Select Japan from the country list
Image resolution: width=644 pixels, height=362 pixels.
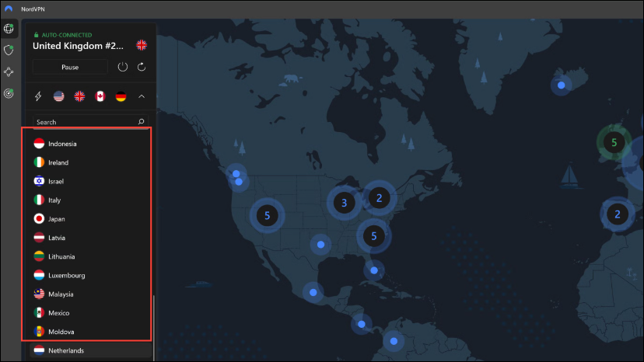pos(58,219)
